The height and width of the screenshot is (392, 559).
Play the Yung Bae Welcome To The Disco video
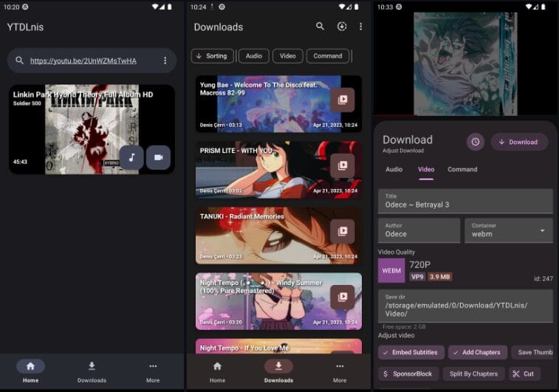click(342, 100)
